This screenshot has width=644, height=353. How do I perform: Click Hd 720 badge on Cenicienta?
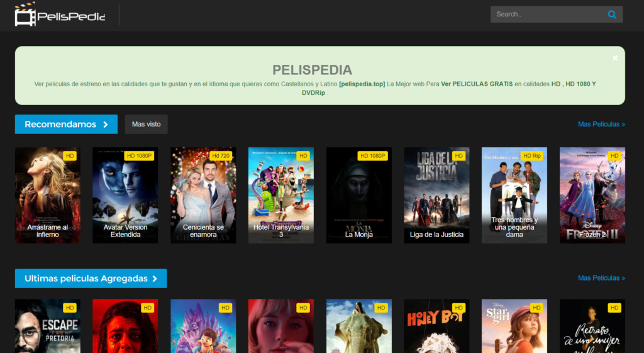221,156
